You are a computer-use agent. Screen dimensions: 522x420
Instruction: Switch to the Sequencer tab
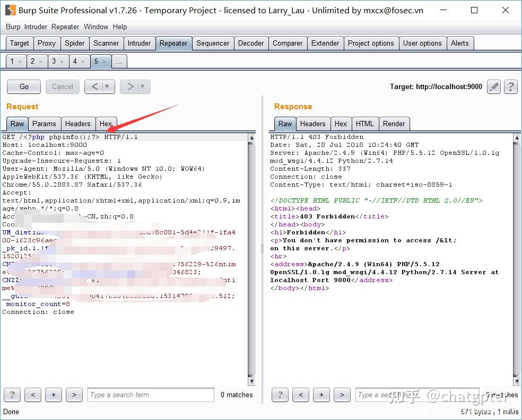213,43
